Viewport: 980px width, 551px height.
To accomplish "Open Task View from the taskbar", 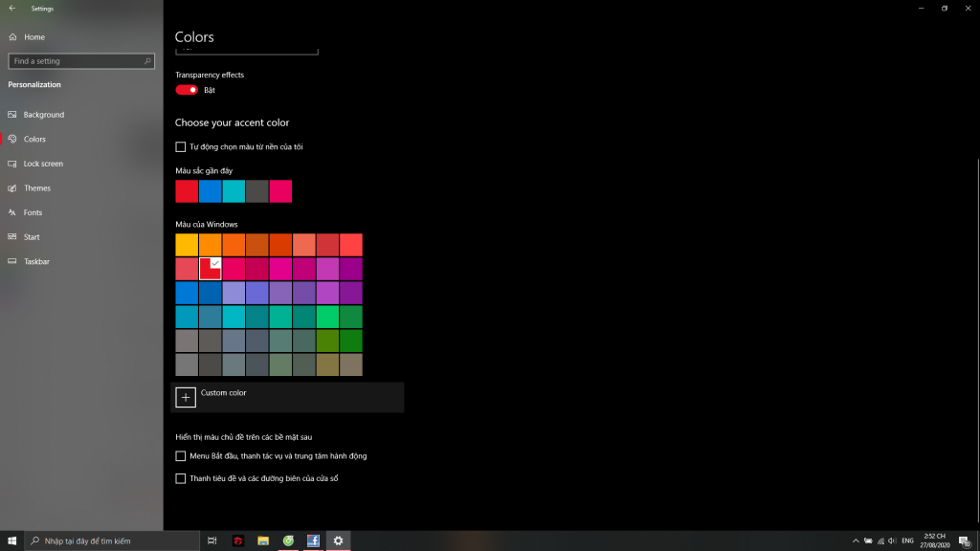I will tap(211, 540).
